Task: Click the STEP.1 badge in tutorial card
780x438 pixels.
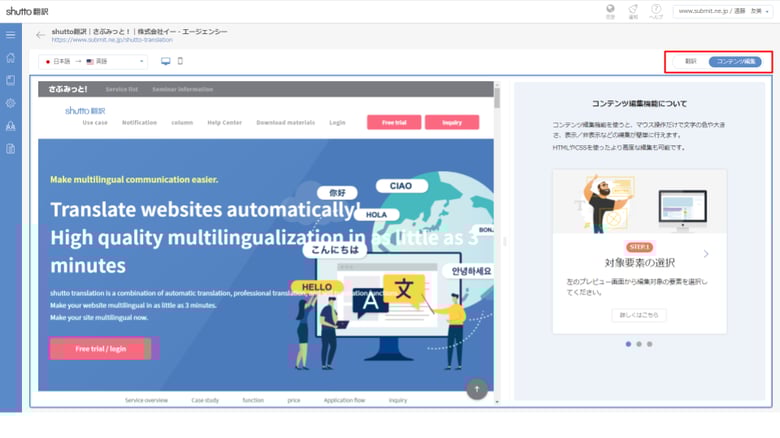Action: (639, 247)
